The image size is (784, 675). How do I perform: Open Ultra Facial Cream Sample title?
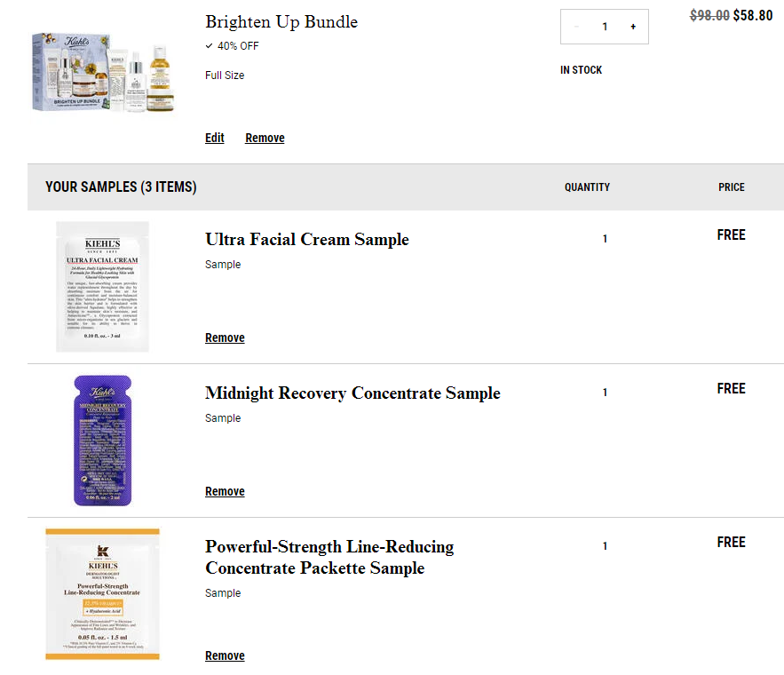[x=307, y=240]
